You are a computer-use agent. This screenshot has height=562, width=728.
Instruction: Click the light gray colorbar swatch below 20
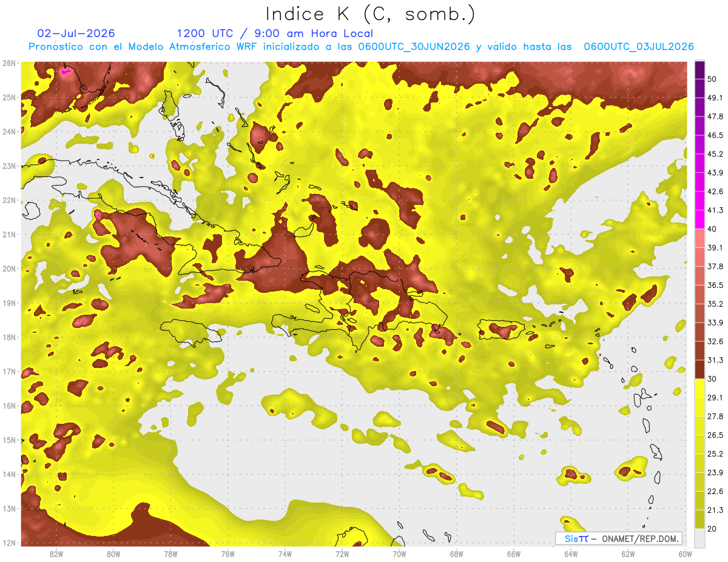(699, 538)
